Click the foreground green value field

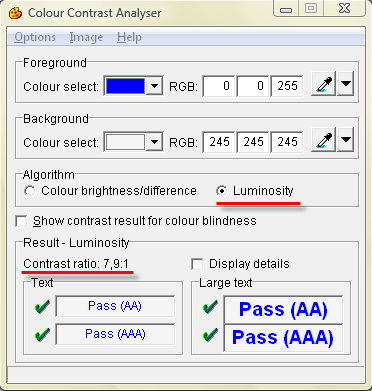[x=253, y=86]
